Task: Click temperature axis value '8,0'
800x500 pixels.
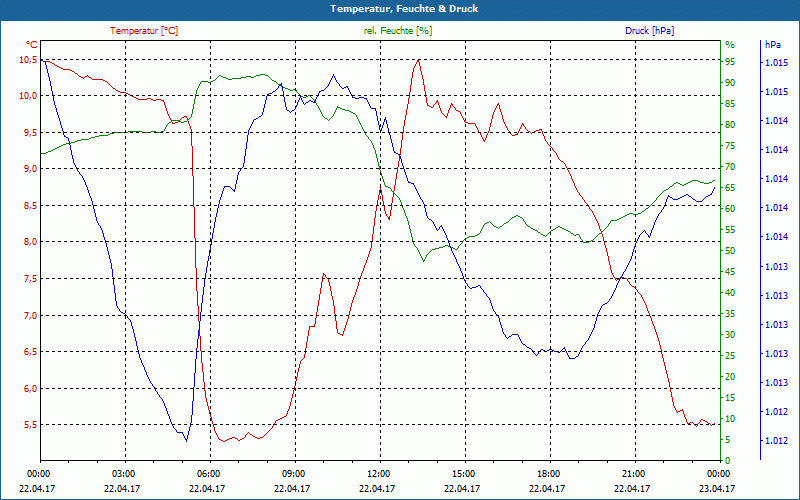Action: (x=30, y=242)
